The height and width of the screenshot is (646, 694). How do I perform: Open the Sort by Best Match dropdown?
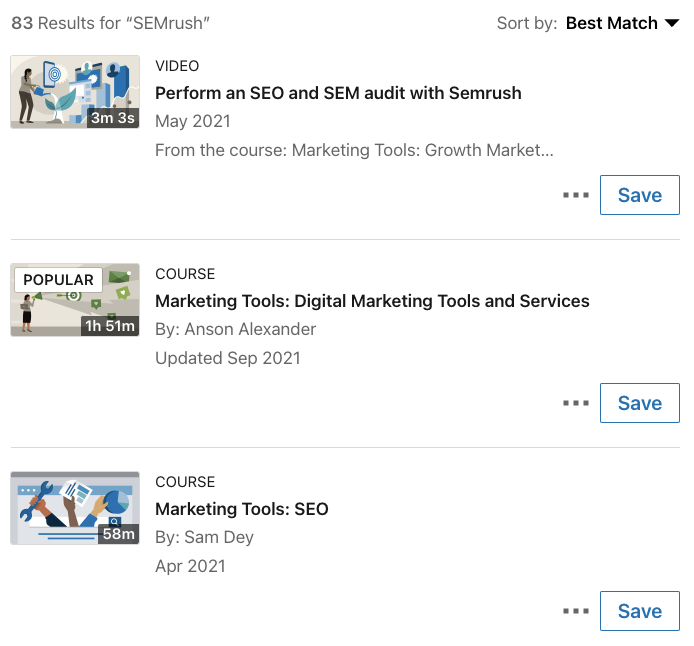[x=622, y=23]
